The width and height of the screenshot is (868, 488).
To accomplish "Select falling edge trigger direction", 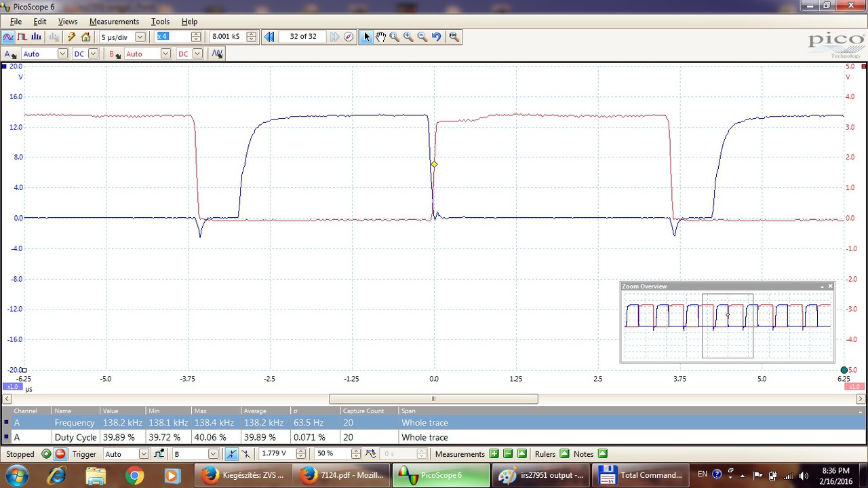I will [245, 454].
